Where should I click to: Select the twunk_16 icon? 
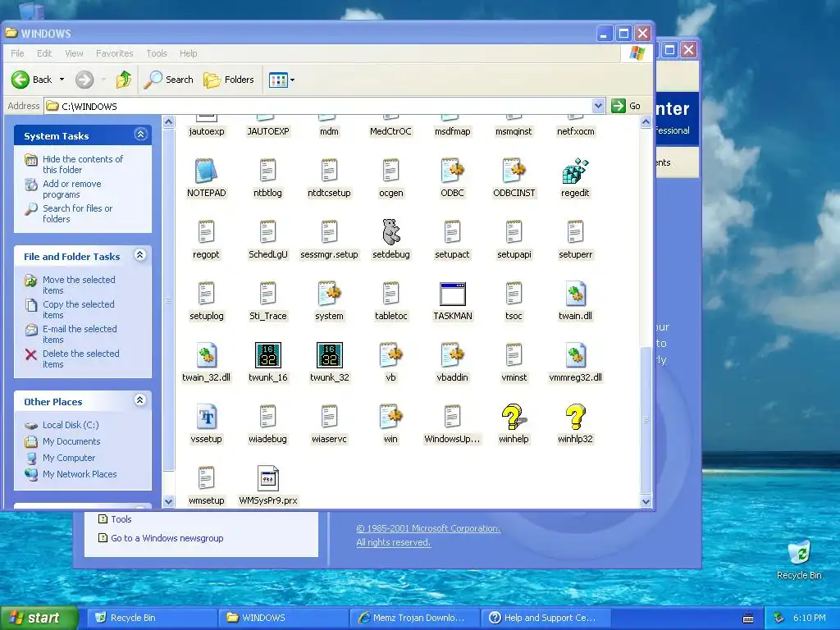[x=268, y=355]
